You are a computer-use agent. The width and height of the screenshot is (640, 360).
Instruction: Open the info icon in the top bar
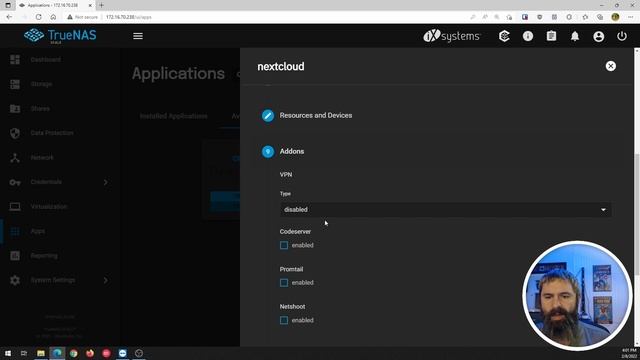[528, 36]
